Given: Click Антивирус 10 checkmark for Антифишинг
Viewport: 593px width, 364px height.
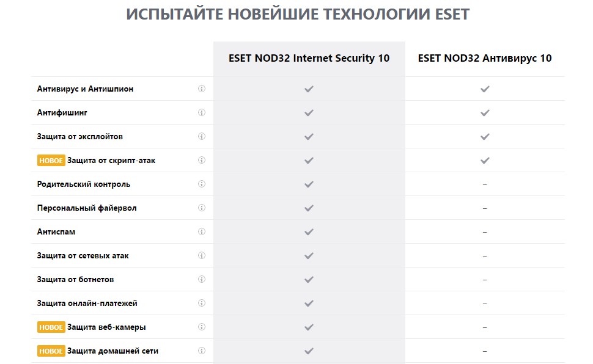Looking at the screenshot, I should (485, 112).
